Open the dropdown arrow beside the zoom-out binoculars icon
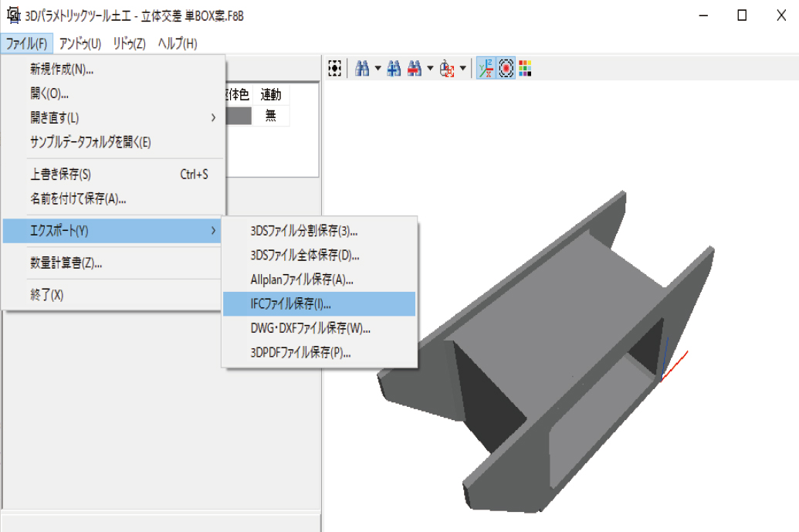Viewport: 799px width, 532px height. (430, 68)
